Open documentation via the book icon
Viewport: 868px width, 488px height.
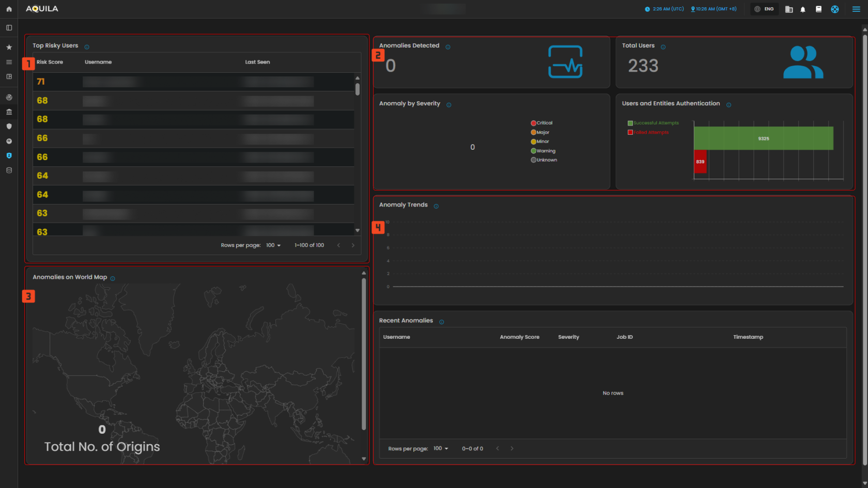[x=818, y=9]
